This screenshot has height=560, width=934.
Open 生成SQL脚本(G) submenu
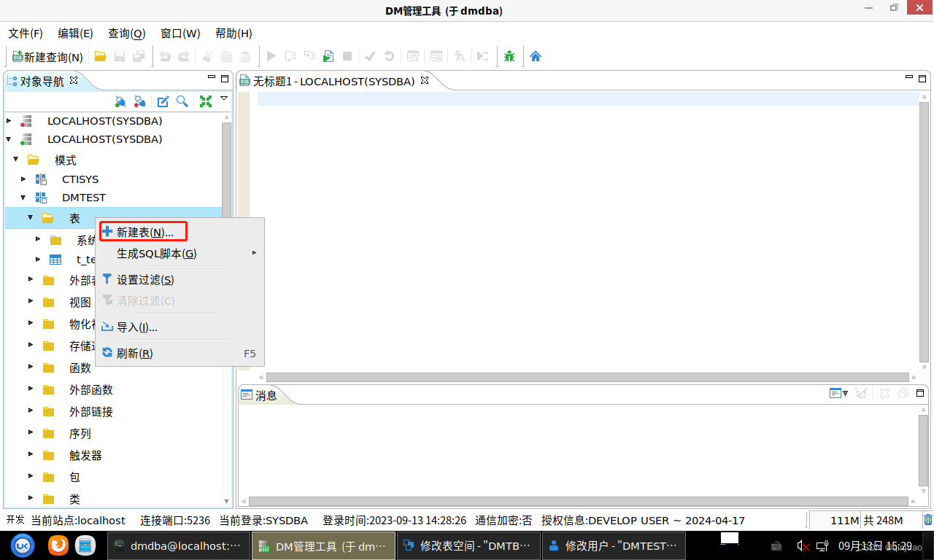[180, 254]
